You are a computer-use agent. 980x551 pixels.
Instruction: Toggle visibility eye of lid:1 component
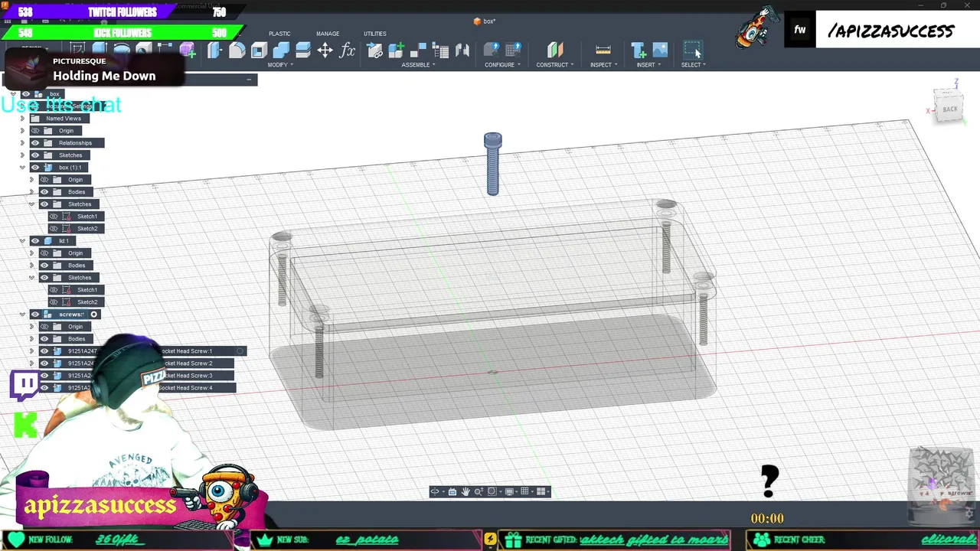tap(34, 241)
